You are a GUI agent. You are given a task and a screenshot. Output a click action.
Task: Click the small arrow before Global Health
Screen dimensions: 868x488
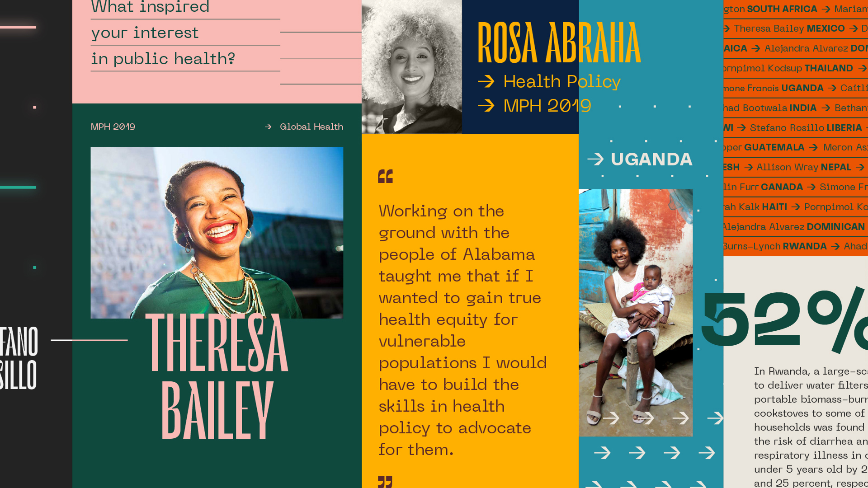pos(268,127)
